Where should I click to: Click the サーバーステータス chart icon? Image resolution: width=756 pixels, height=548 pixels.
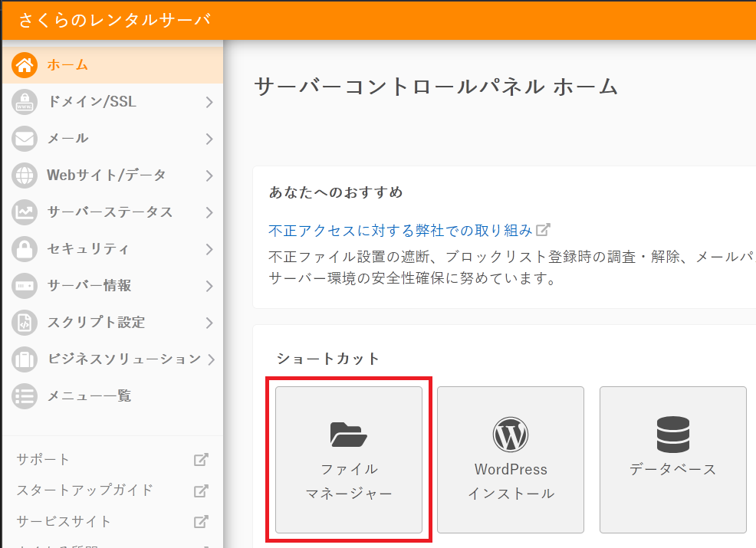pos(25,212)
